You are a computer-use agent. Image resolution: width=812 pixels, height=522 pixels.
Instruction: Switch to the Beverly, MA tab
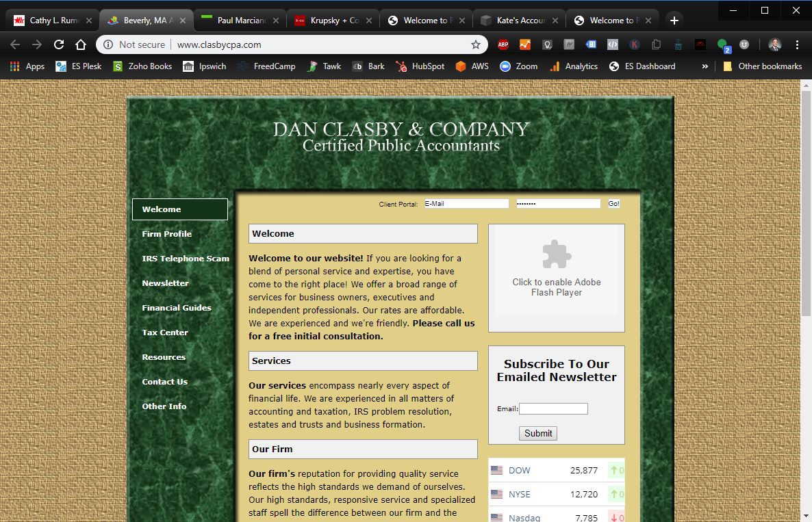(x=147, y=20)
